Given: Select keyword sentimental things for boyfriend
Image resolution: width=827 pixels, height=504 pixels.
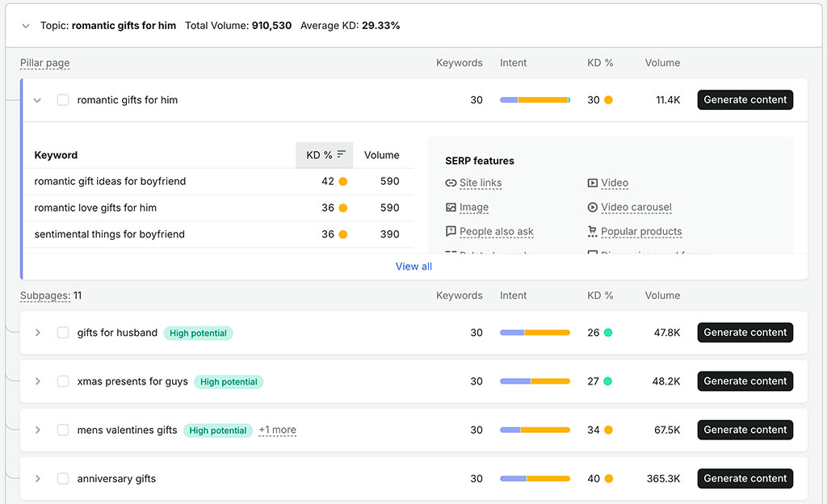Looking at the screenshot, I should click(110, 234).
